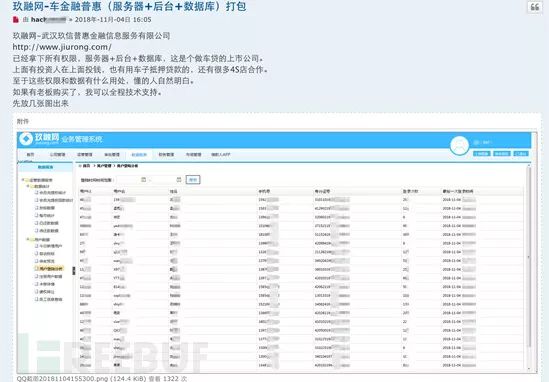Image resolution: width=549 pixels, height=382 pixels.
Task: Click the circular user avatar in the blue header
Action: [x=459, y=145]
